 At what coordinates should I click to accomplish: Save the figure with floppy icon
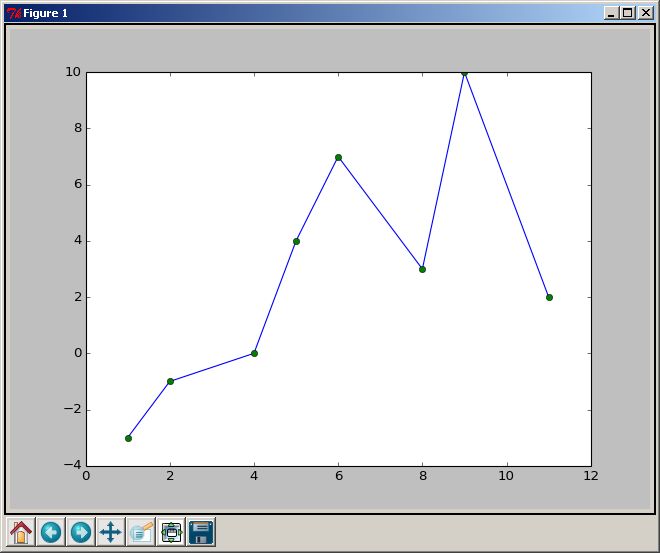(201, 532)
